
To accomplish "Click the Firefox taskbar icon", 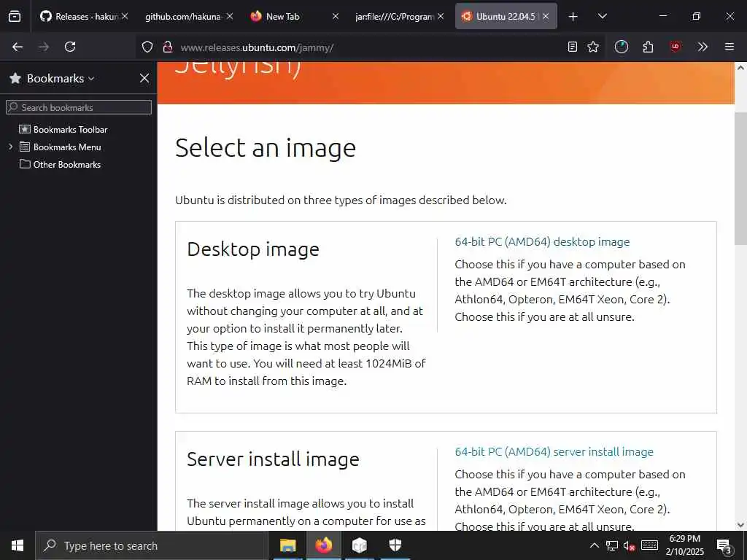I will [323, 545].
